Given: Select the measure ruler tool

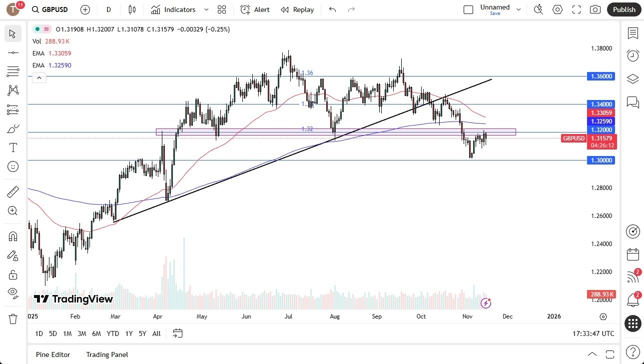Looking at the screenshot, I should click(12, 191).
